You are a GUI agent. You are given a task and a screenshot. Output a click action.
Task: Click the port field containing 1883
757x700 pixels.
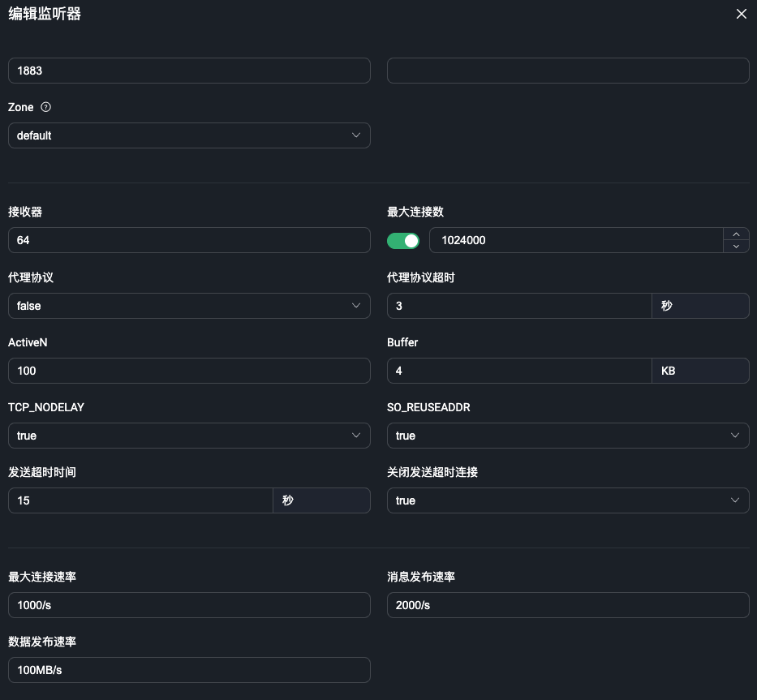(189, 71)
